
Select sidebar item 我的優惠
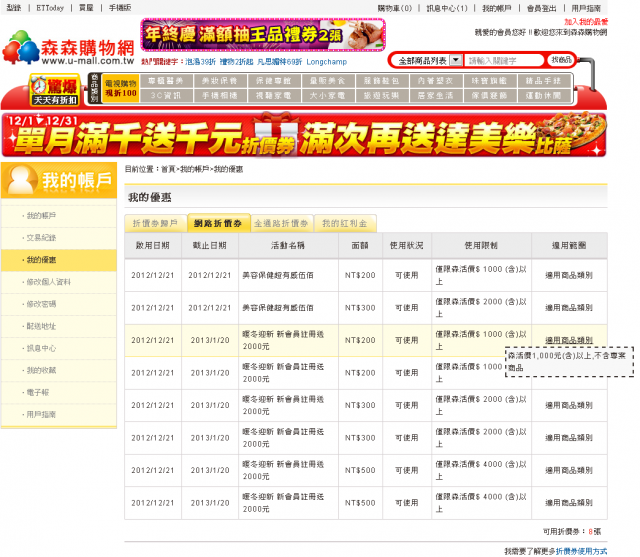click(59, 260)
